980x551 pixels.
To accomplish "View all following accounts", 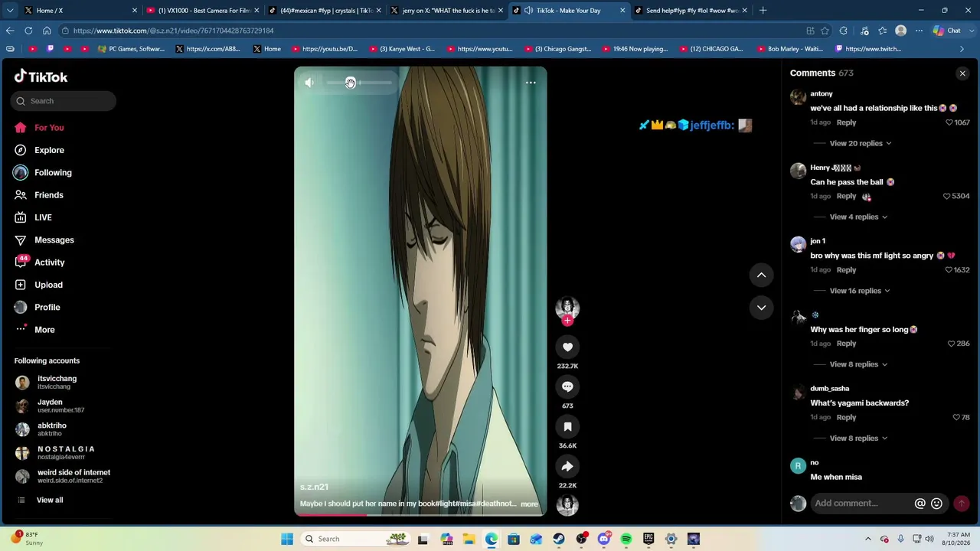I will pos(50,500).
